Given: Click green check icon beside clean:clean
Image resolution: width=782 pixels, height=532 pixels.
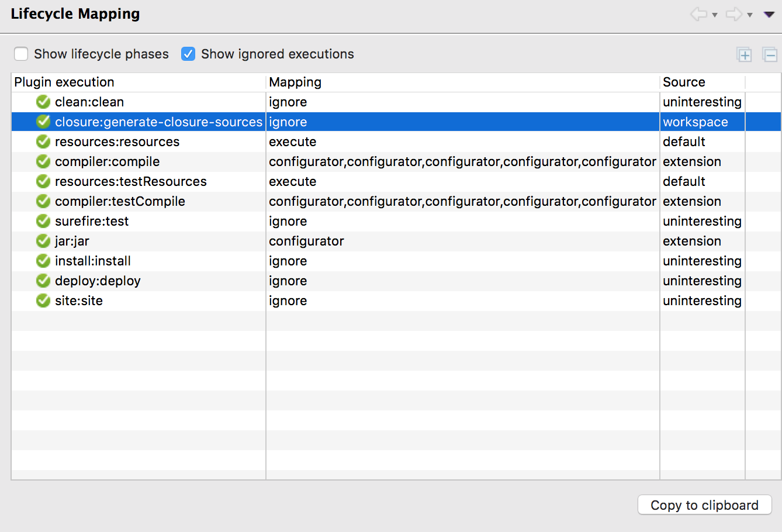Looking at the screenshot, I should [x=43, y=102].
